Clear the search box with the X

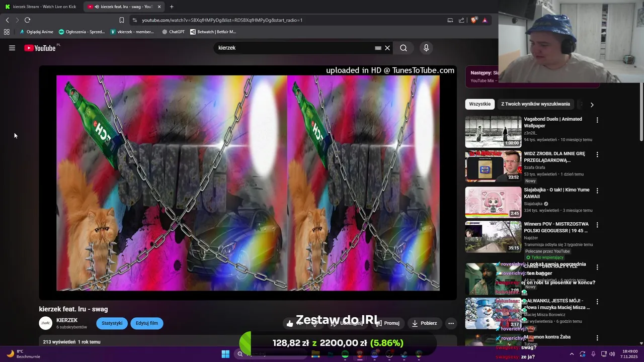[x=387, y=48]
